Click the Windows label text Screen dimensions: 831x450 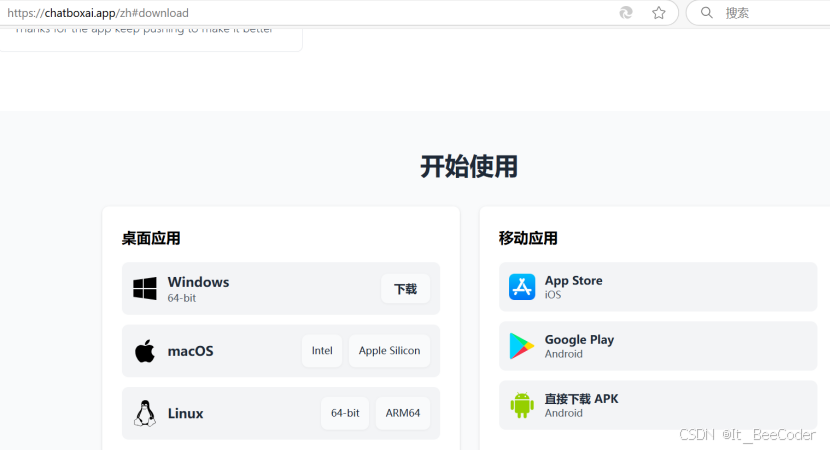coord(198,282)
